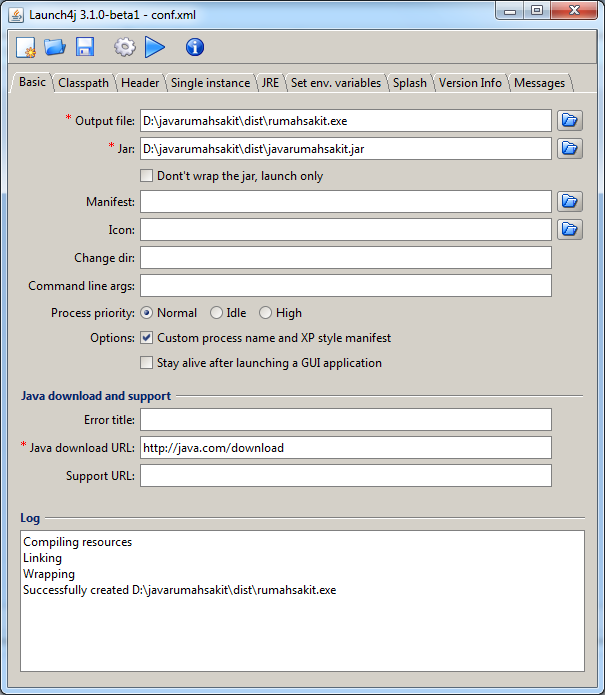
Task: Build wrapper with the gear icon
Action: [x=125, y=47]
